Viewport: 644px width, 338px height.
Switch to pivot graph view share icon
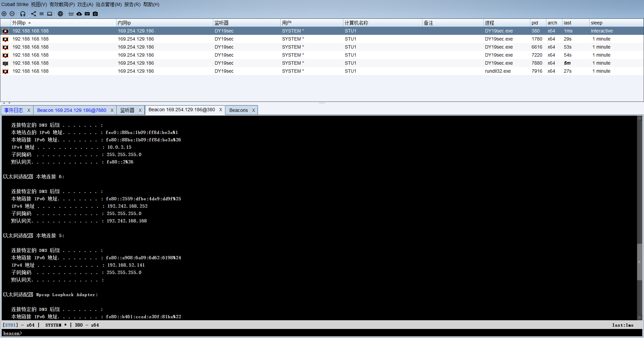(34, 14)
